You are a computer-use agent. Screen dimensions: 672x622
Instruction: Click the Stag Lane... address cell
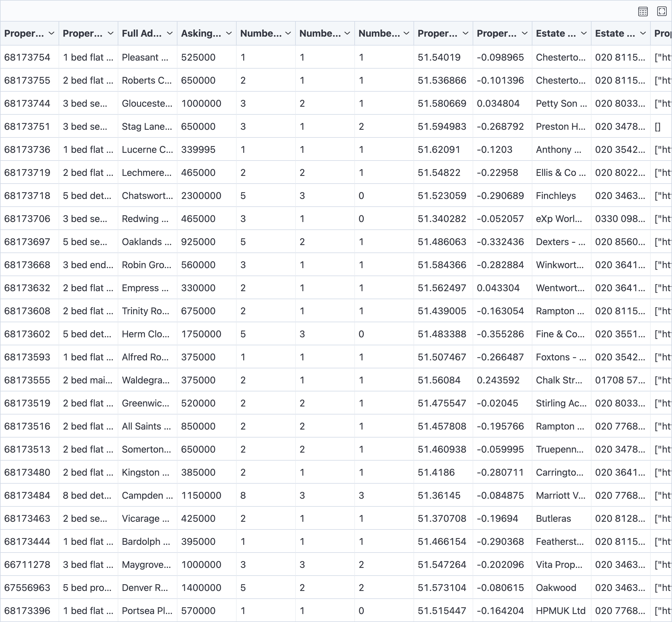pyautogui.click(x=147, y=127)
